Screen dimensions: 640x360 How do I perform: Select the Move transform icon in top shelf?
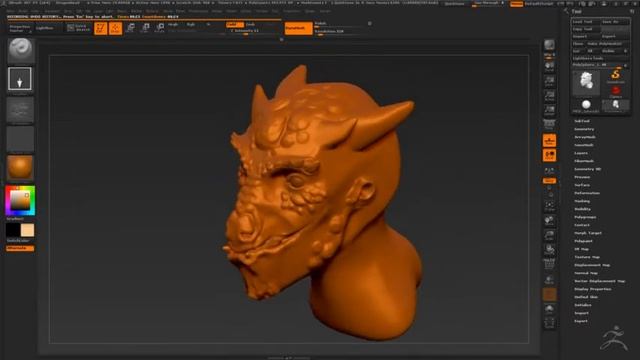[x=130, y=28]
